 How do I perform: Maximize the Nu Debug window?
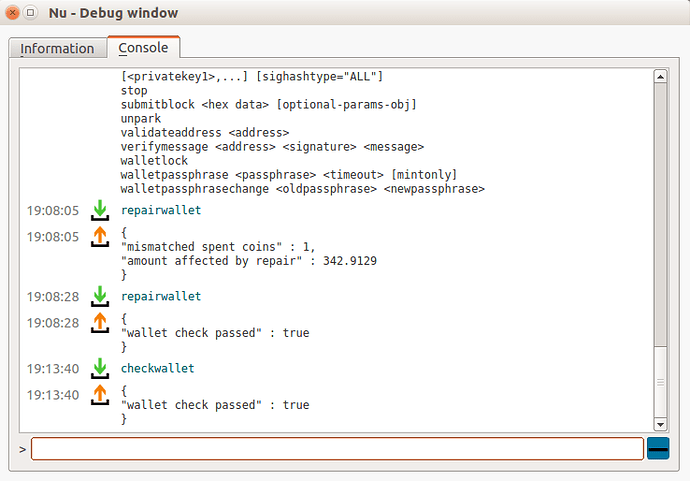coord(30,13)
